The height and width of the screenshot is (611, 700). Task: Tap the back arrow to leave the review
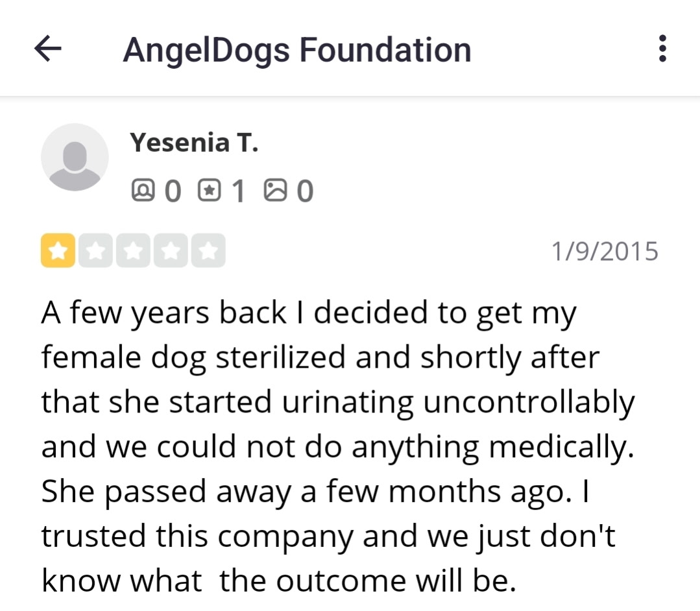tap(47, 49)
